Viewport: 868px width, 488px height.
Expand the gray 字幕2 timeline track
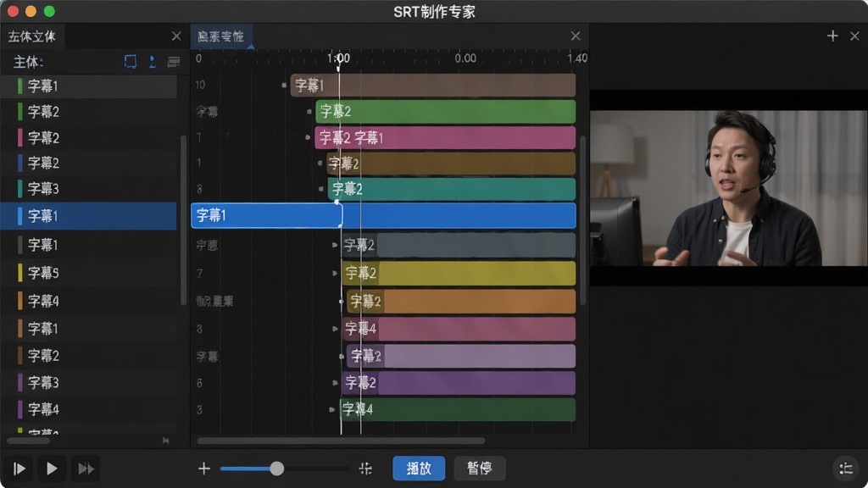click(x=334, y=245)
